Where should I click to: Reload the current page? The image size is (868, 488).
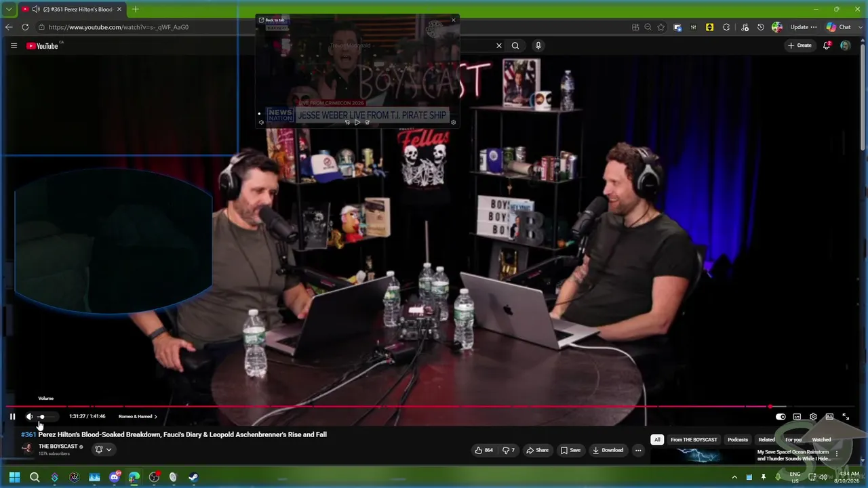click(x=25, y=27)
